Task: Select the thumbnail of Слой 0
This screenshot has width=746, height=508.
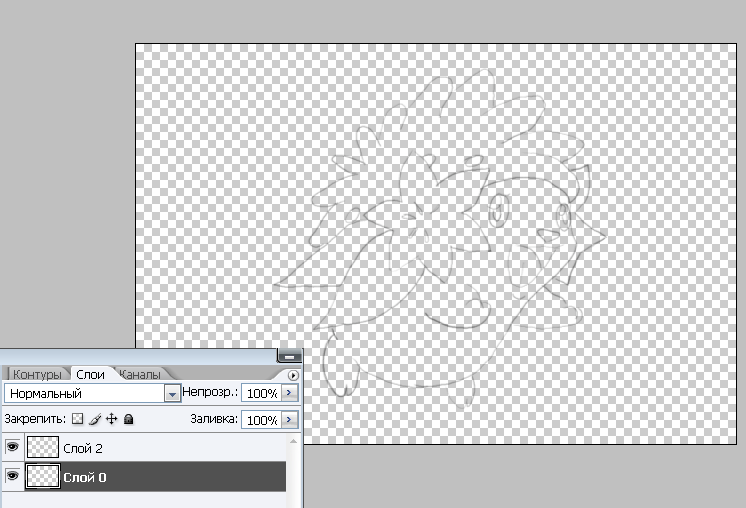Action: click(x=42, y=476)
